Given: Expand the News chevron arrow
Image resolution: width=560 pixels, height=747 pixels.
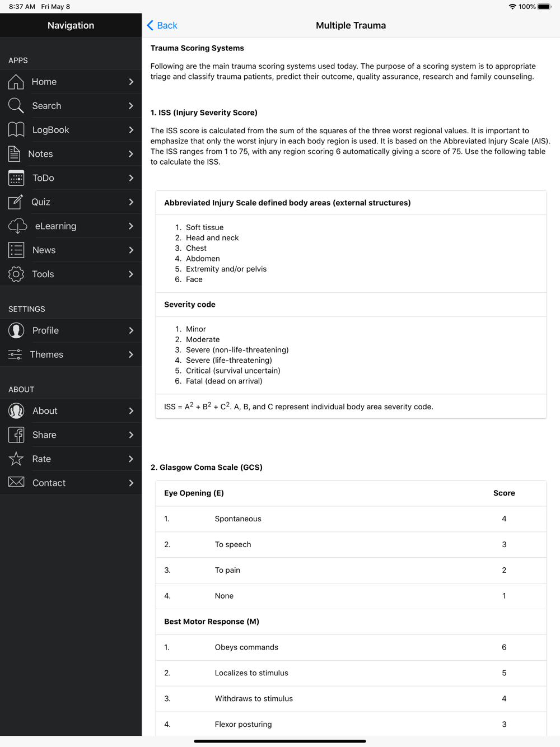Looking at the screenshot, I should point(131,250).
